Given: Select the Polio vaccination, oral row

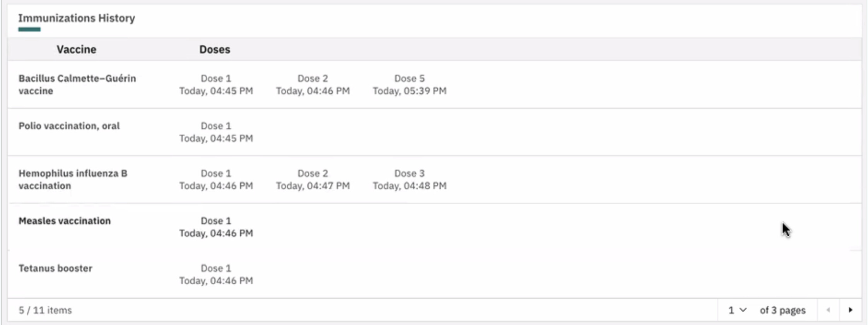Looking at the screenshot, I should (434, 132).
